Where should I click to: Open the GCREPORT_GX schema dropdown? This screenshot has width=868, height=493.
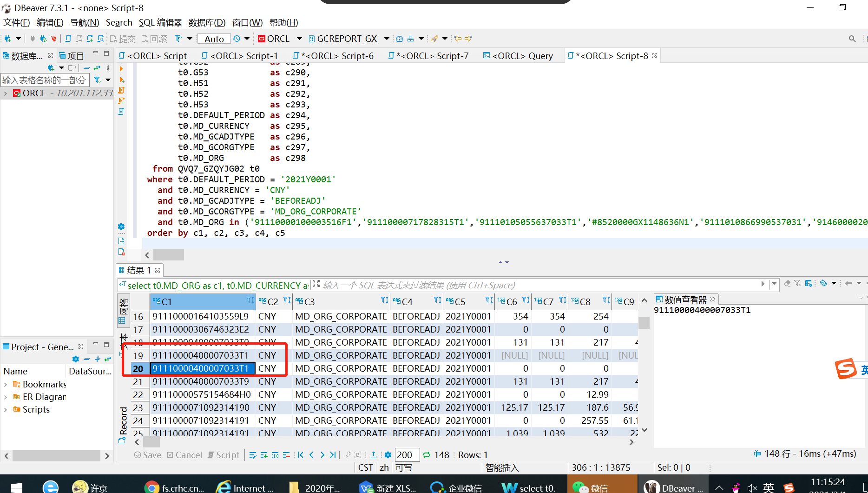tap(387, 39)
